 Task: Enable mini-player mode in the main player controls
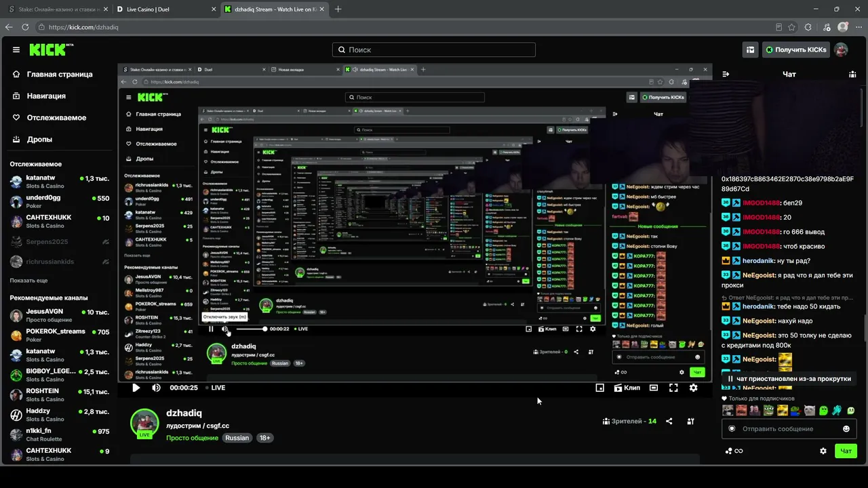(599, 388)
